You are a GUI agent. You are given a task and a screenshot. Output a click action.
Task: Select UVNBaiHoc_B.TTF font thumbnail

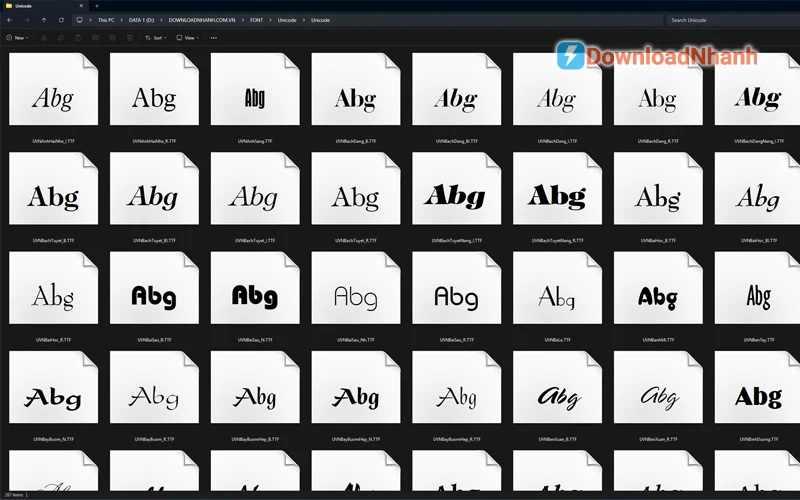(x=658, y=189)
